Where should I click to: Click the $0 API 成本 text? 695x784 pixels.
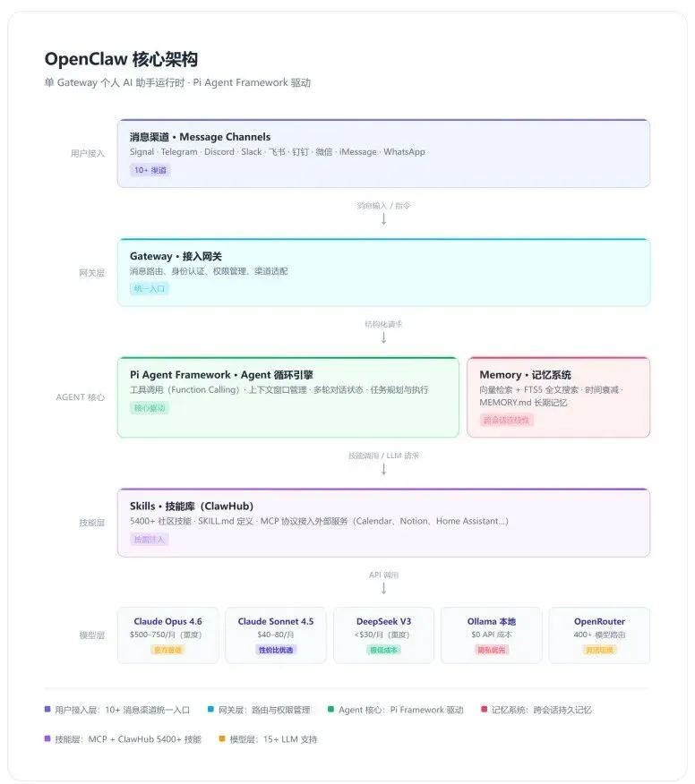(492, 635)
